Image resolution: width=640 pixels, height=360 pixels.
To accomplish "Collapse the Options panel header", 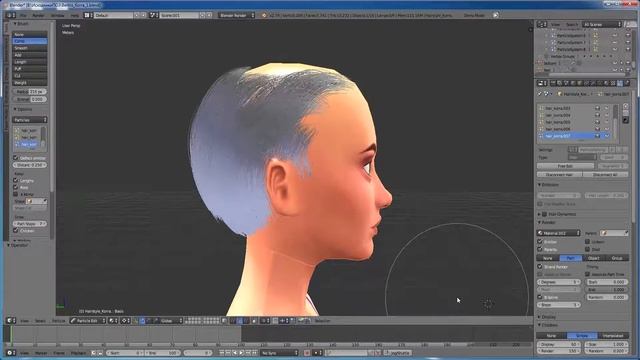I will tap(23, 109).
